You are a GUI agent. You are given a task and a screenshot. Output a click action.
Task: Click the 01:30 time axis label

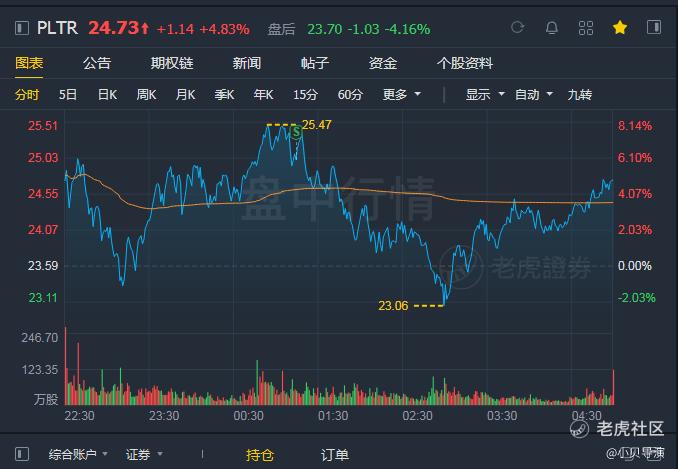click(x=333, y=416)
